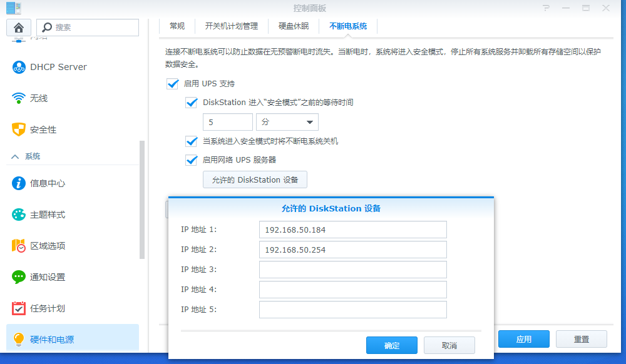The width and height of the screenshot is (626, 364).
Task: Click 确定 to confirm the dialog
Action: [392, 345]
